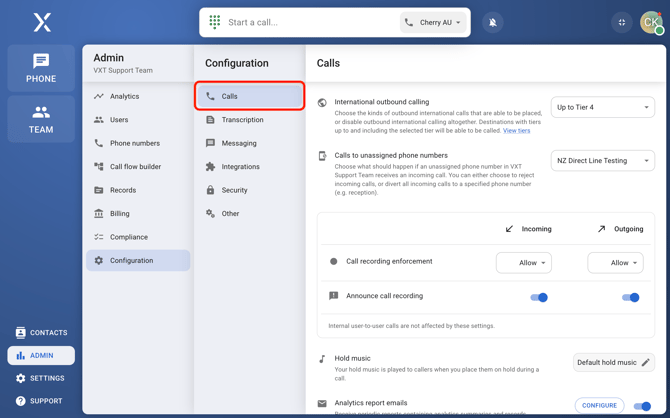
Task: Click the pencil edit icon on hold music
Action: (x=646, y=362)
